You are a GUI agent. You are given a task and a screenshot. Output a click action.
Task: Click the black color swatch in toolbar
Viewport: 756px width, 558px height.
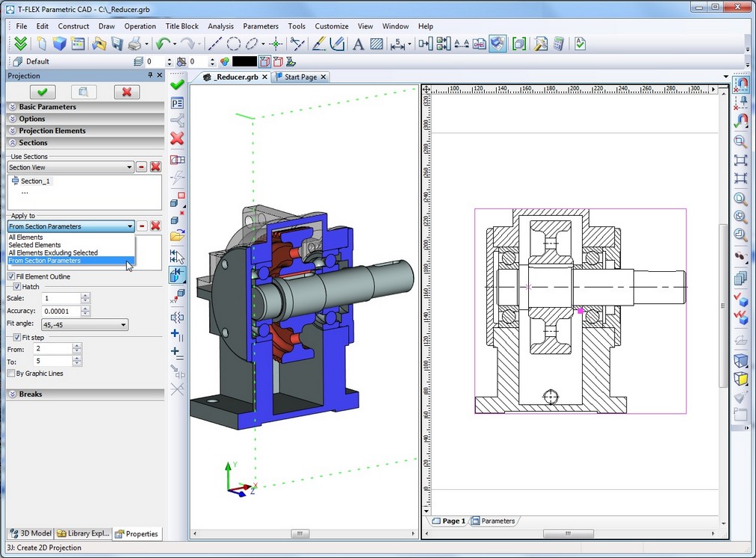244,61
